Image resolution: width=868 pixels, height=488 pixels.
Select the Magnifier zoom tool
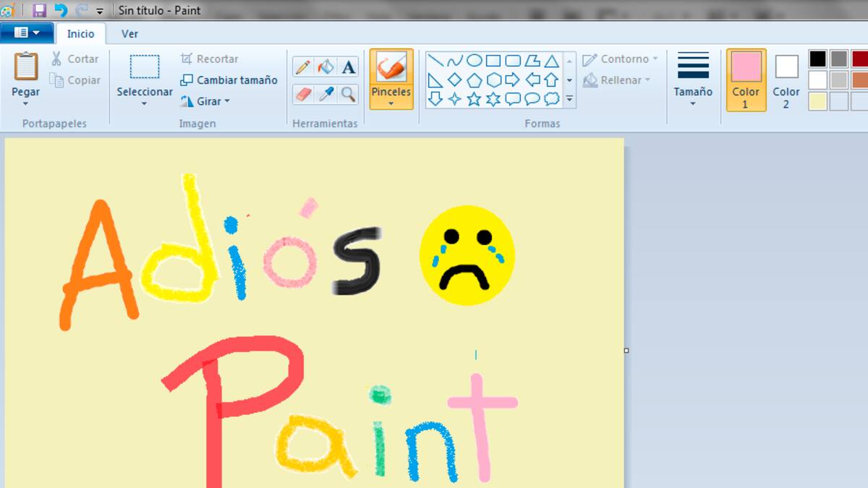[x=349, y=94]
